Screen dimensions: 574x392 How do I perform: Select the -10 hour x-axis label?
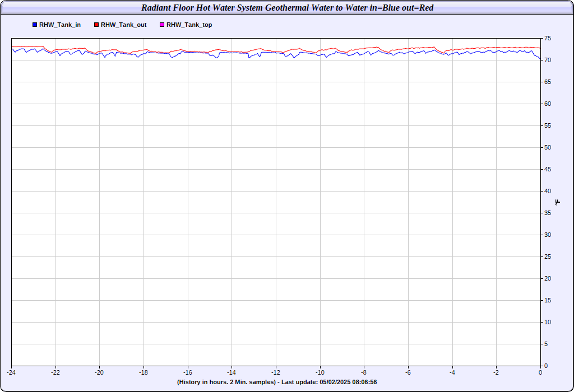point(320,372)
